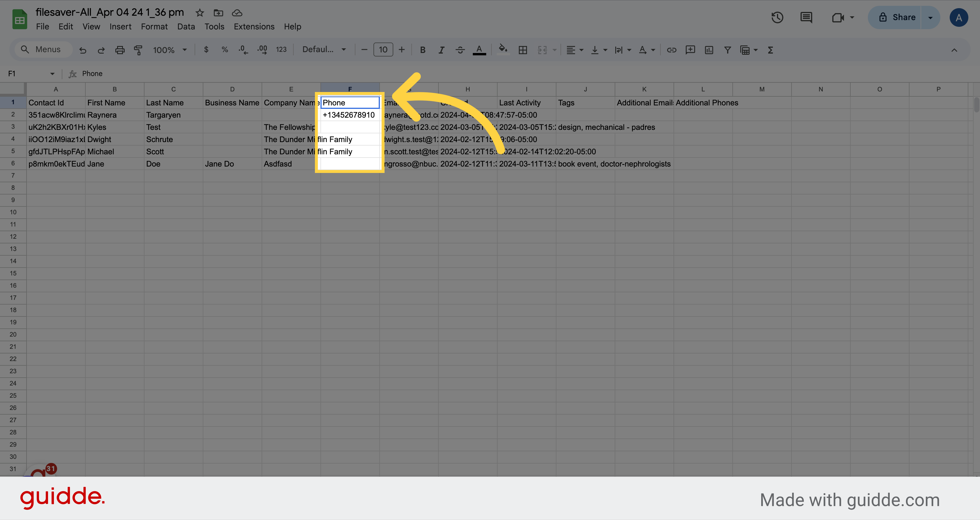Open the Help menu
This screenshot has width=980, height=520.
click(x=292, y=26)
